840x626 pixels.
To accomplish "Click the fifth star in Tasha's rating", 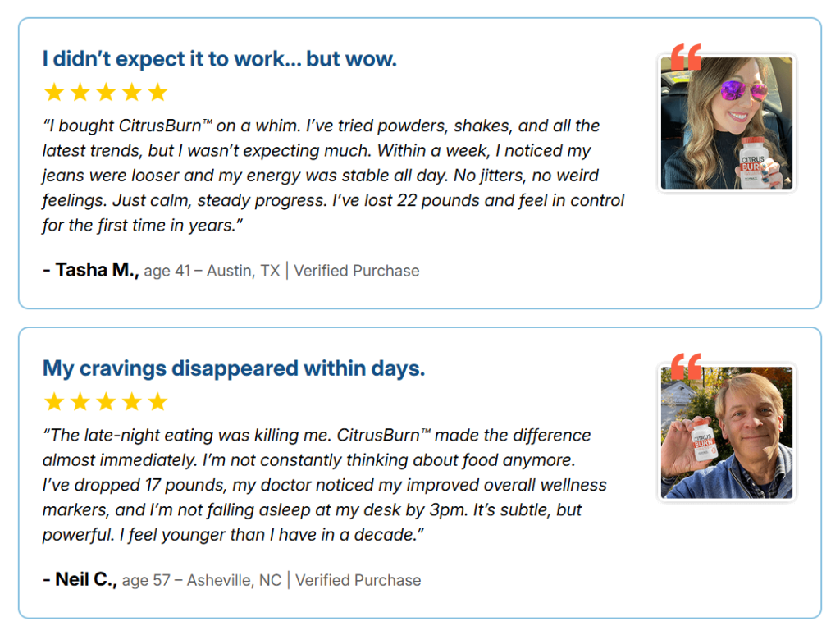I will (x=157, y=92).
